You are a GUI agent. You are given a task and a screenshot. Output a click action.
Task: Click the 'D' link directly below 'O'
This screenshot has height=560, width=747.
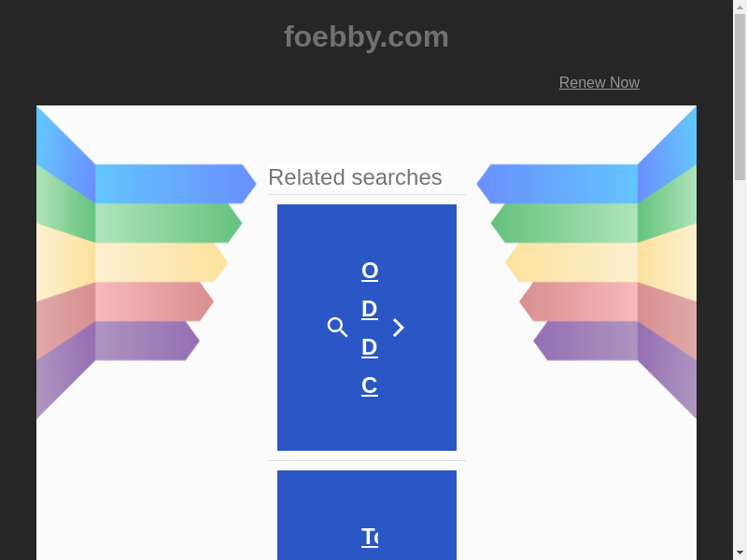370,309
